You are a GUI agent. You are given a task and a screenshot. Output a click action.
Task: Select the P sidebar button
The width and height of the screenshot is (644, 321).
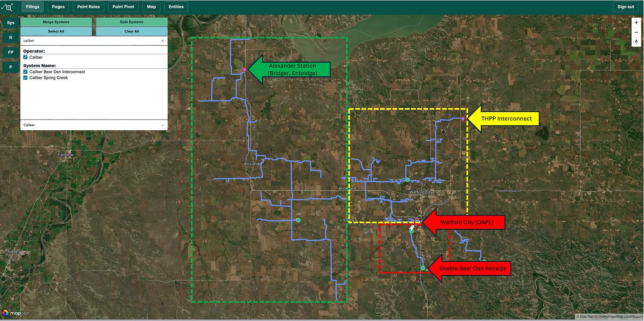tap(10, 67)
